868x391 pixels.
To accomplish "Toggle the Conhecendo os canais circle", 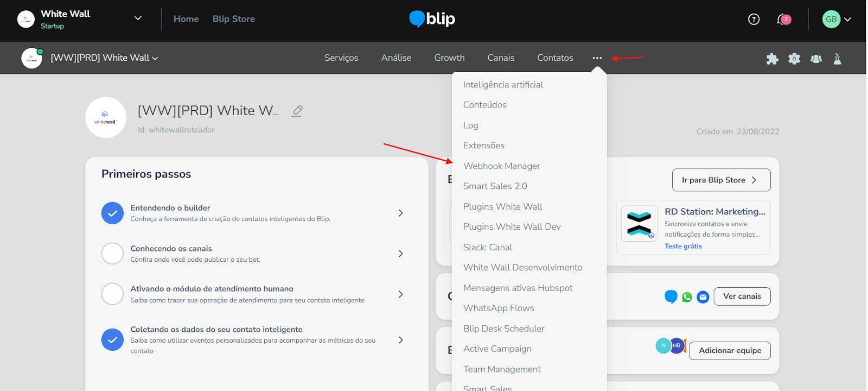I will [x=112, y=254].
